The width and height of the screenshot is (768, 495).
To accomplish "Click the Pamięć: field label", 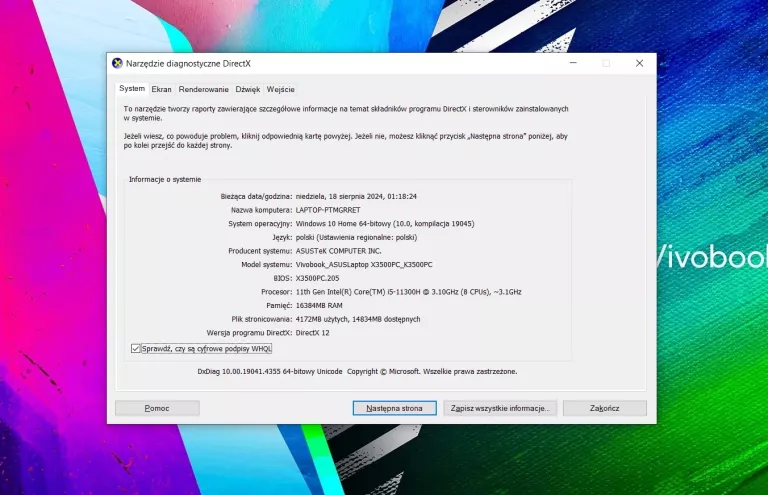I will [x=279, y=306].
